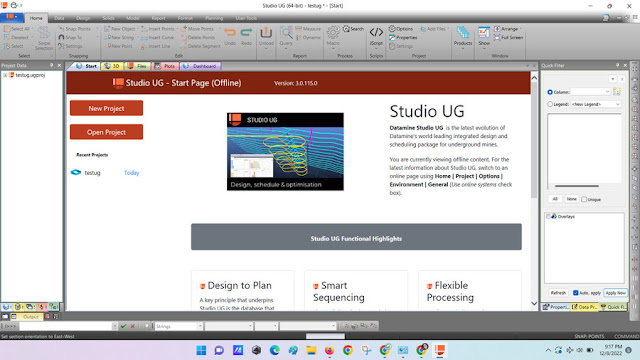Expand the Arrange dropdown
This screenshot has width=640, height=360.
coord(521,29)
